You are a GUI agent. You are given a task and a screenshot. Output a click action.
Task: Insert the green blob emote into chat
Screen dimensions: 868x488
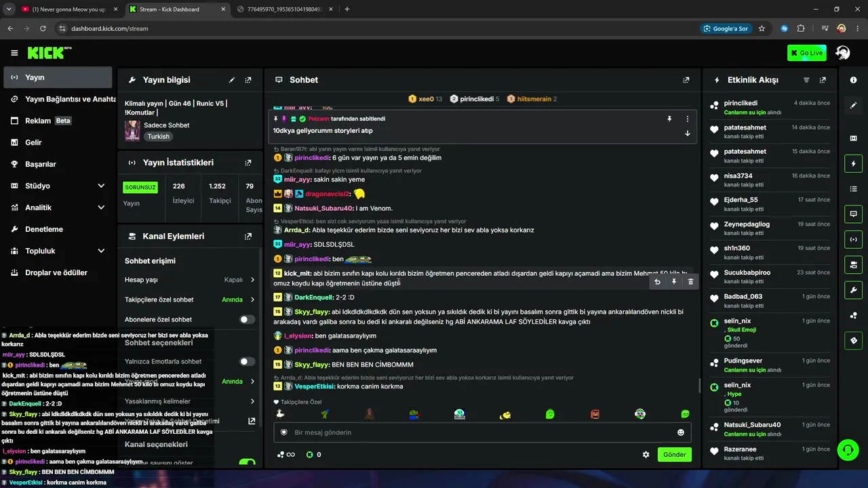550,414
